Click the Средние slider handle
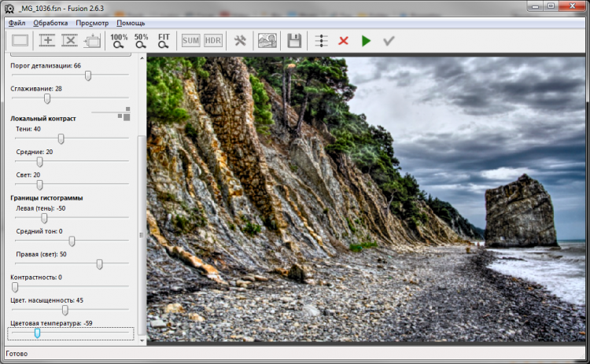 [x=39, y=162]
